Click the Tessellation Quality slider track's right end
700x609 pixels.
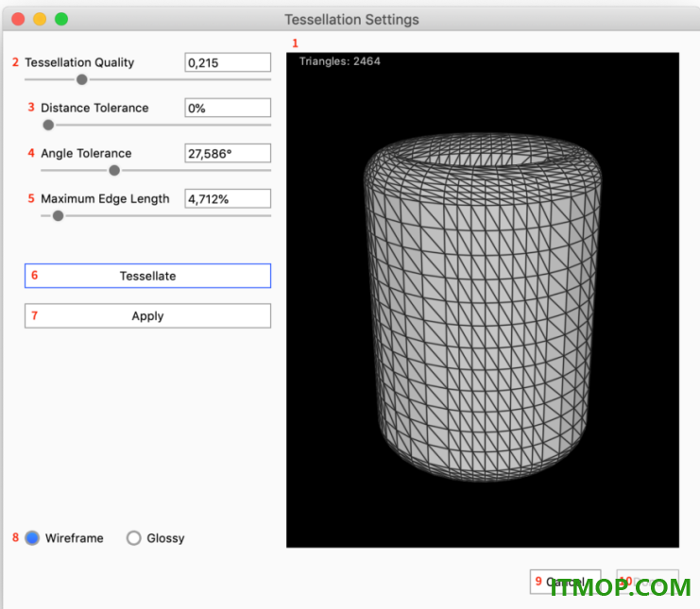point(268,80)
